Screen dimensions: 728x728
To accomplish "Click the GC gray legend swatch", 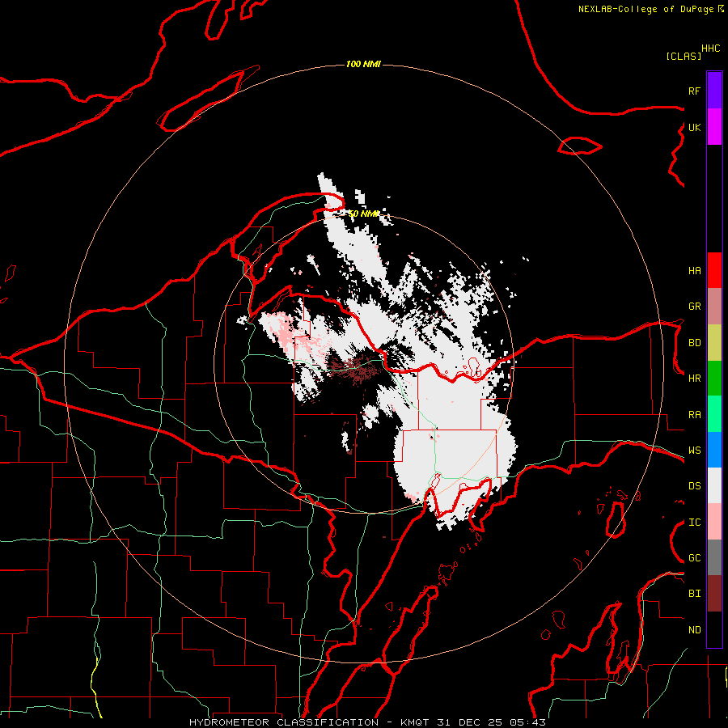I will [x=714, y=557].
